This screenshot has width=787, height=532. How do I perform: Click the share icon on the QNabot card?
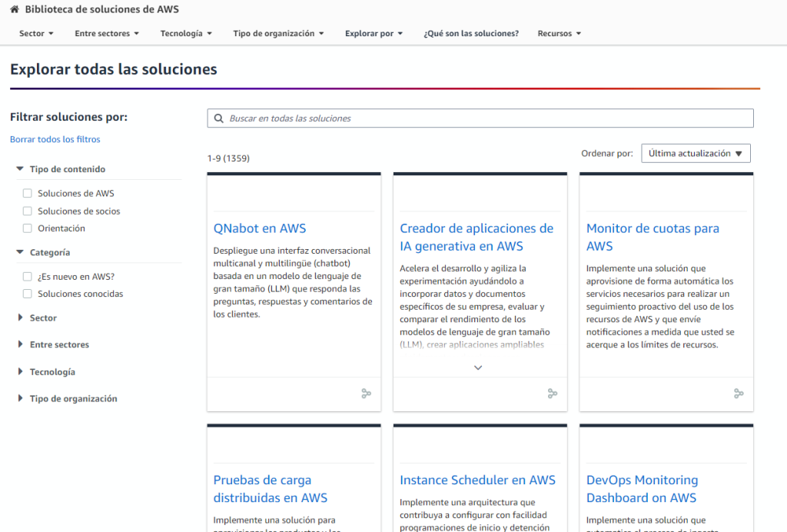click(x=367, y=394)
